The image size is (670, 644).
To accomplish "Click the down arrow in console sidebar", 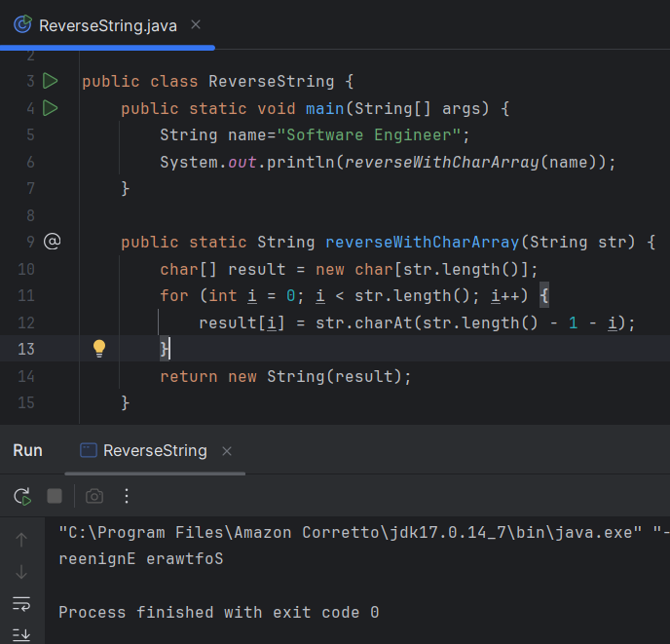I will point(21,572).
